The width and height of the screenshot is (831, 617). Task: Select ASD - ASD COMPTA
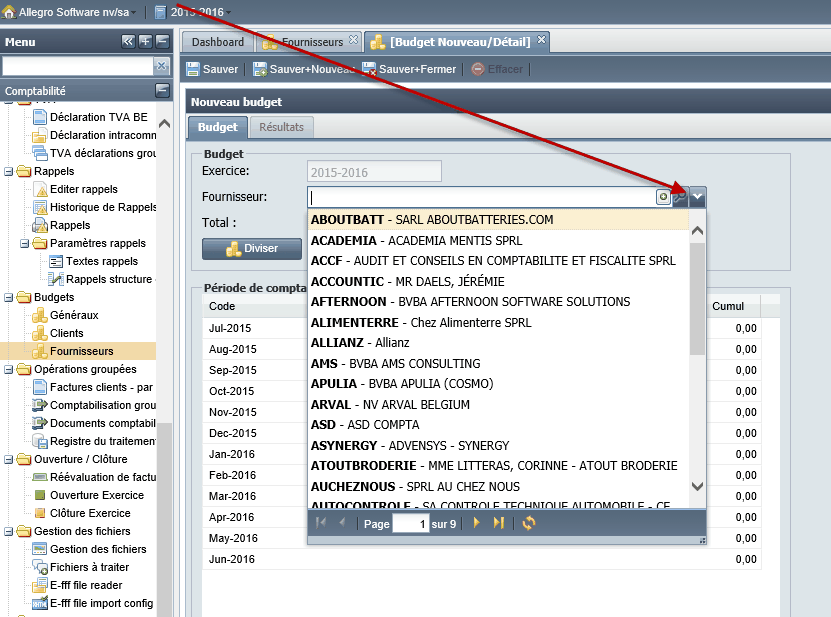point(498,425)
